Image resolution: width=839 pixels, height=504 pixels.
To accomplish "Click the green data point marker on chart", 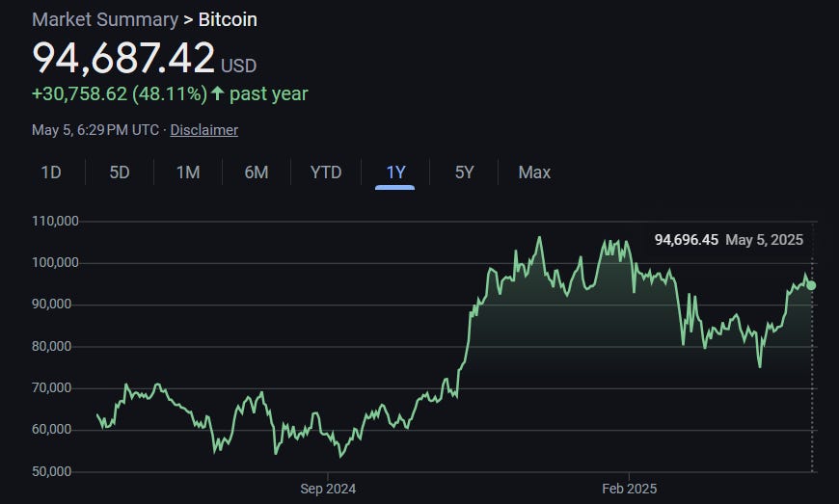I will [811, 285].
